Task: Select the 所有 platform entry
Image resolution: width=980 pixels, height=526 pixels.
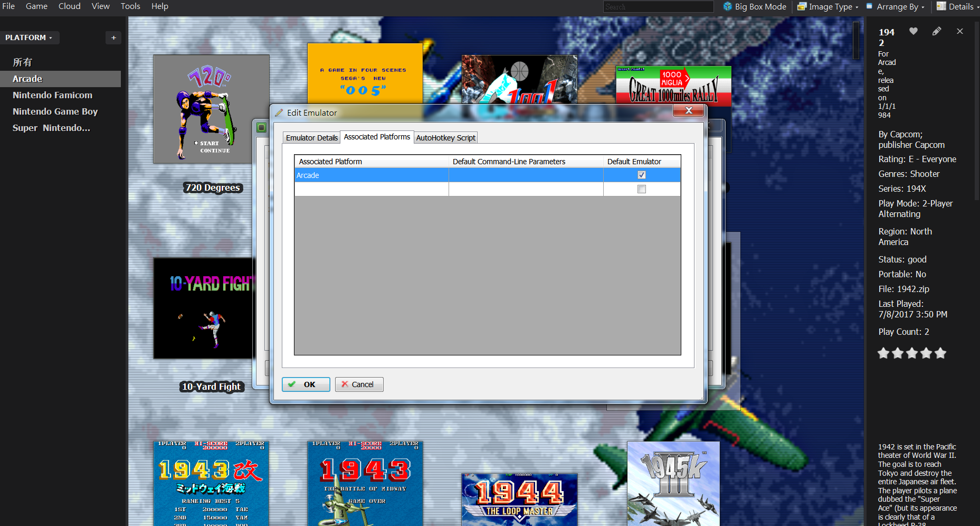Action: (x=23, y=62)
